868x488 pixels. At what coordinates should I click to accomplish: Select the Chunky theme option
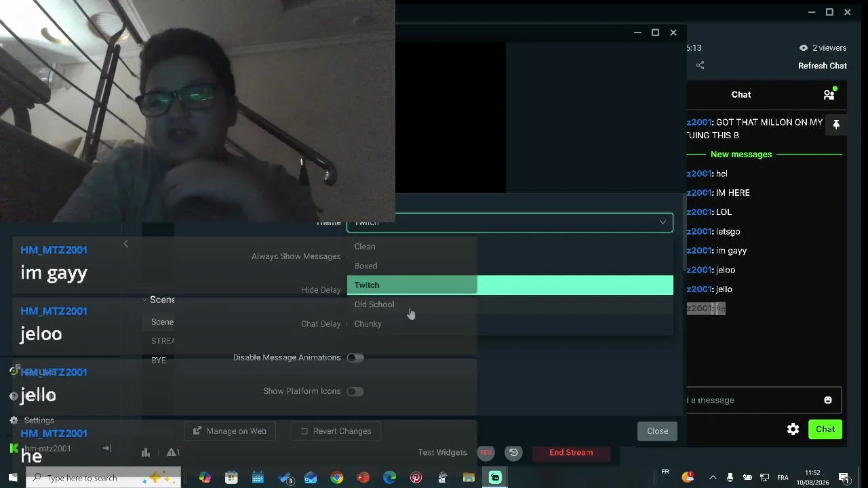(x=510, y=324)
